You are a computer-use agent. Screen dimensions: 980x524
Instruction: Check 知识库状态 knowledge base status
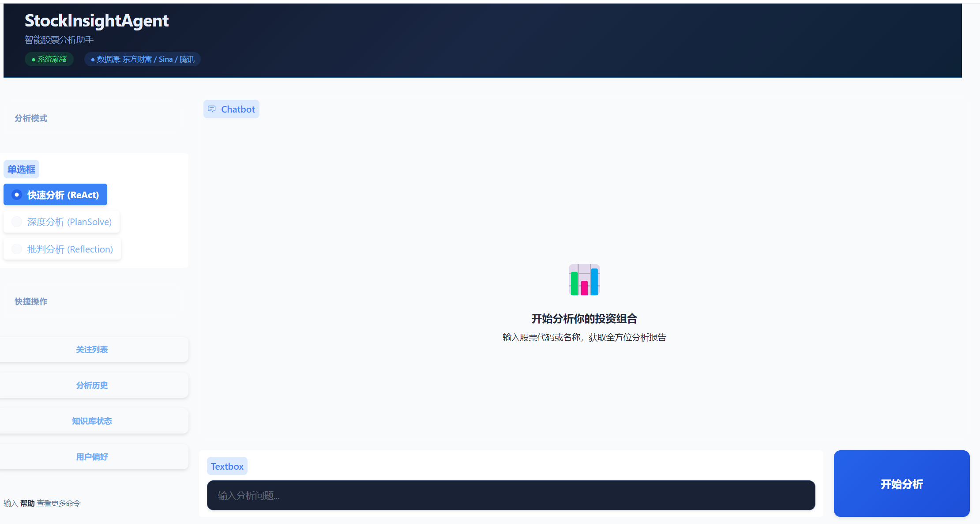(92, 421)
